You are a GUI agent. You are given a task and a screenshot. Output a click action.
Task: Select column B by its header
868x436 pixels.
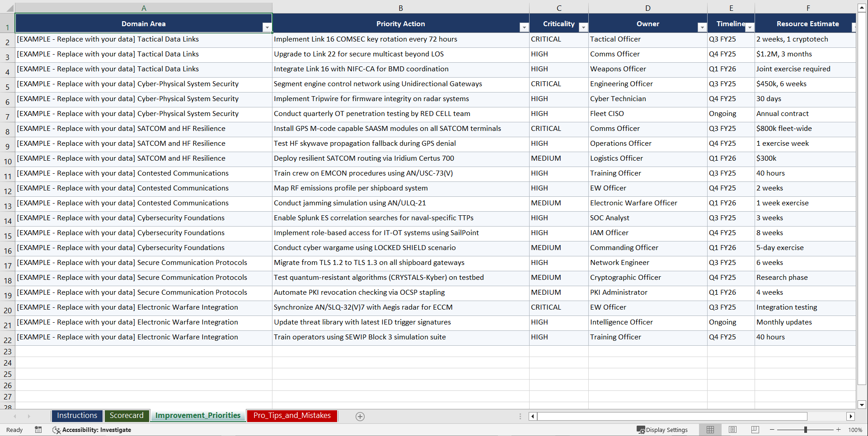click(401, 8)
